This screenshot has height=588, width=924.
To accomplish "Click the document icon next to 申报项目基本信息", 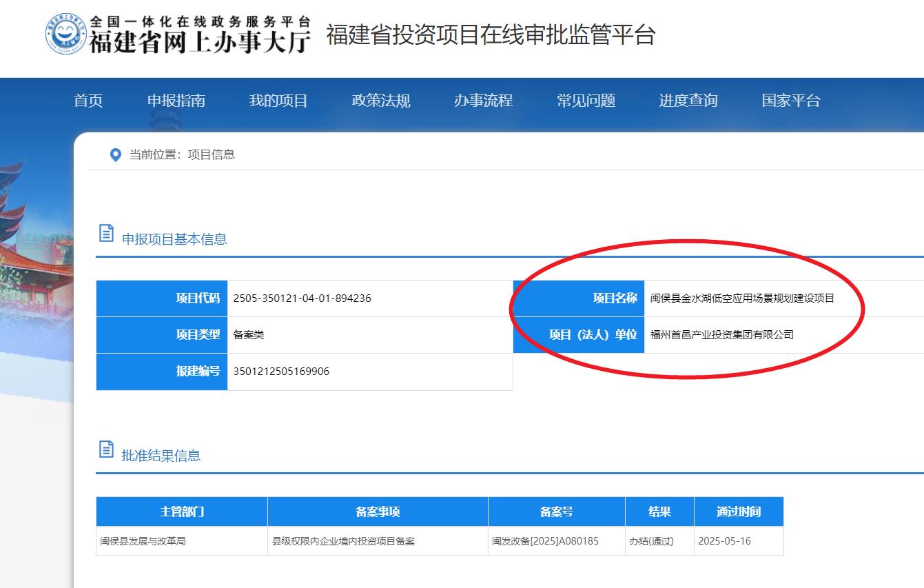I will click(x=106, y=233).
